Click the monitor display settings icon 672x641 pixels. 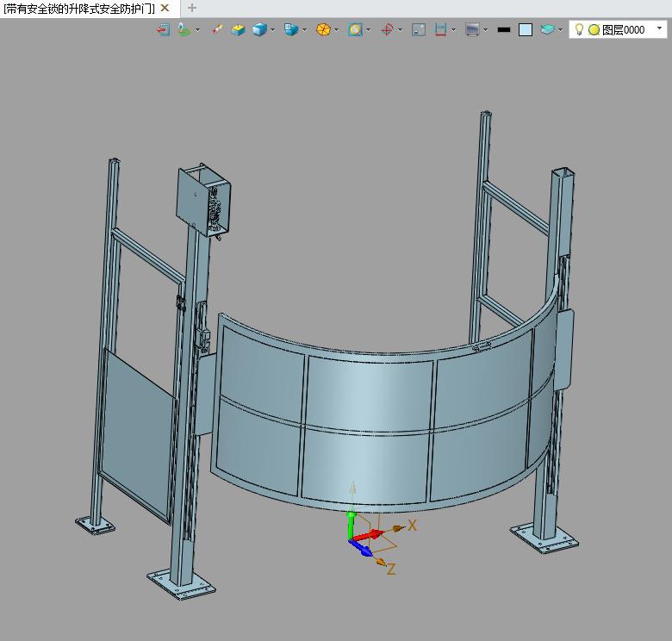(472, 29)
